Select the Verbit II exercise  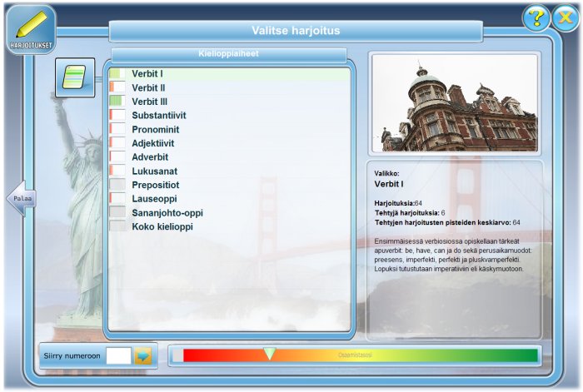point(229,87)
